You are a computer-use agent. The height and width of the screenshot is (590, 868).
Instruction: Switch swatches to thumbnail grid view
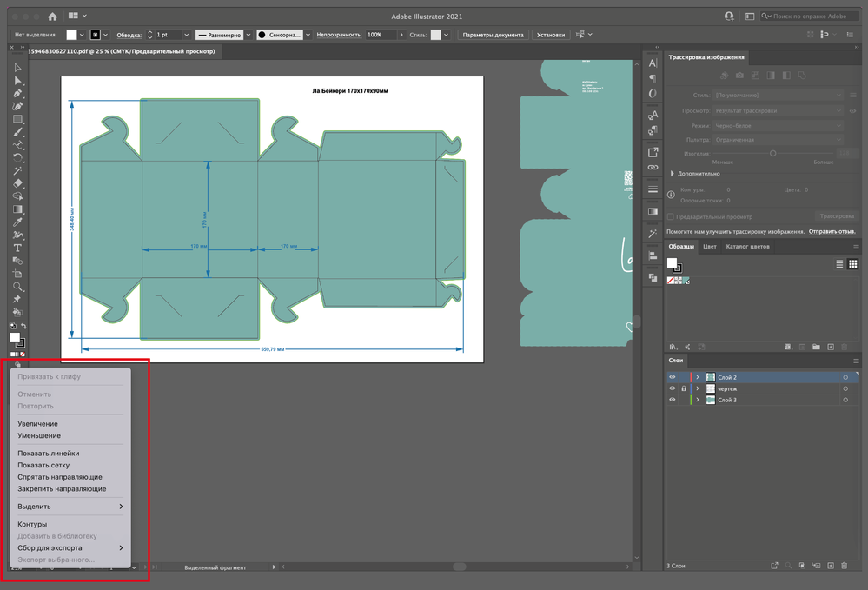click(853, 264)
